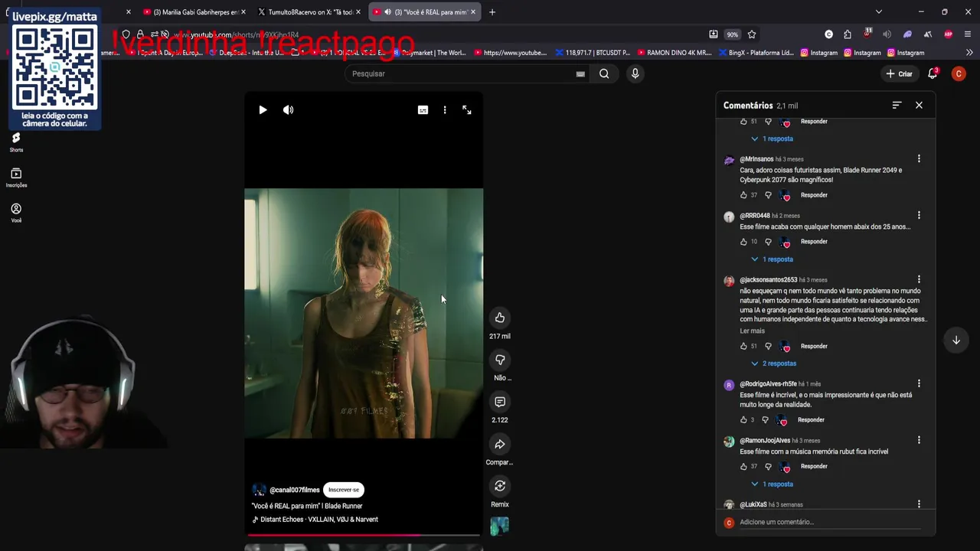Screen dimensions: 980x551
Task: Go to Inscrições in the sidebar
Action: [16, 178]
